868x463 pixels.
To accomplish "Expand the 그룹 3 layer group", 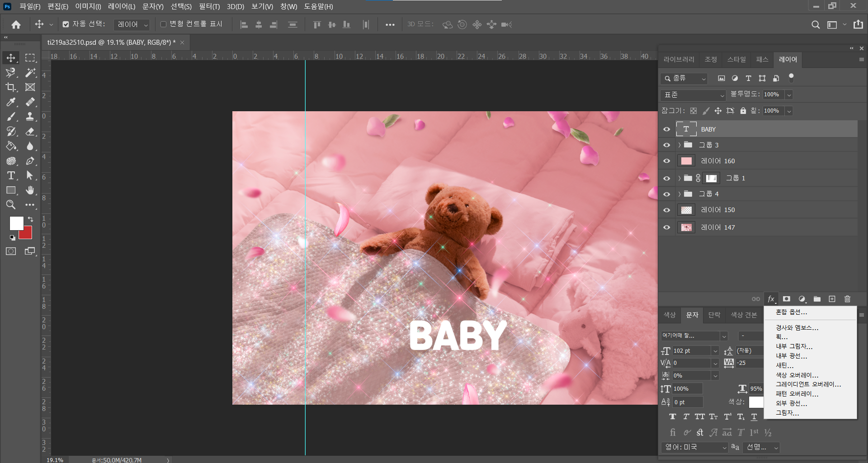I will point(679,145).
